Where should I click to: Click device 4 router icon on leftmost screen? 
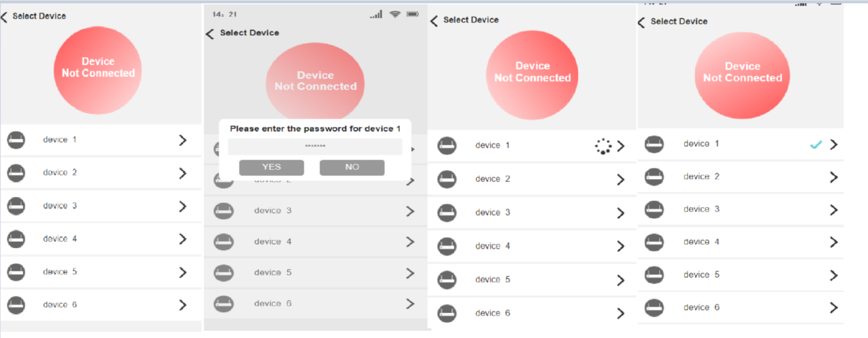pos(16,239)
